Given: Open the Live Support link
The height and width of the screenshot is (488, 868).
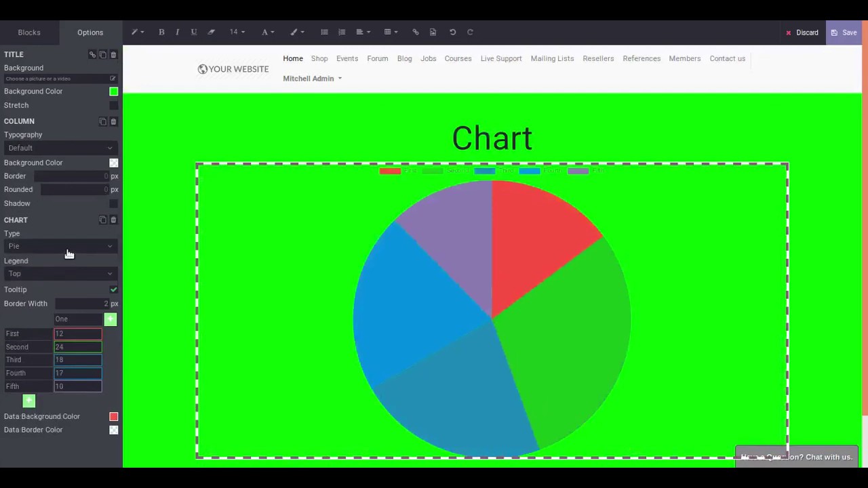Looking at the screenshot, I should coord(501,58).
